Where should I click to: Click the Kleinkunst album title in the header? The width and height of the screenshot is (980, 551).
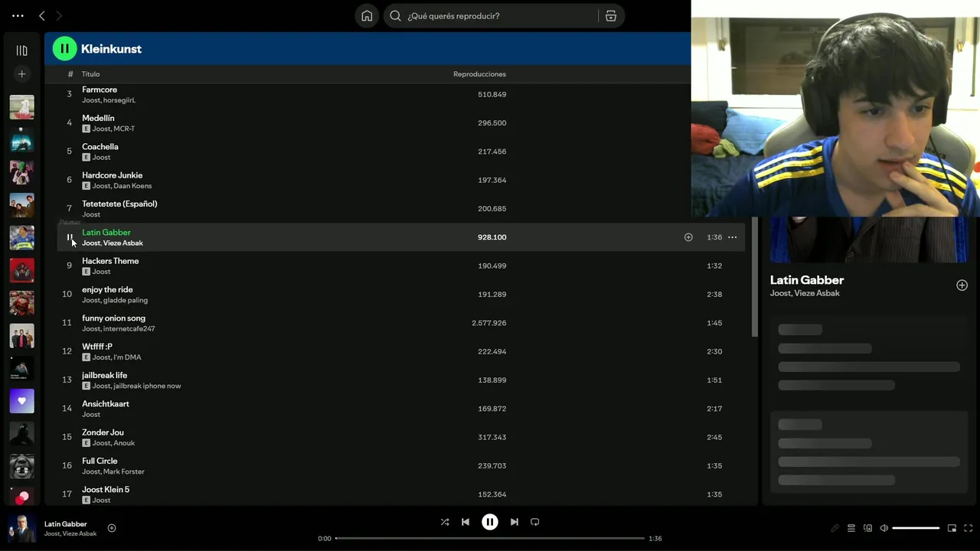(111, 49)
